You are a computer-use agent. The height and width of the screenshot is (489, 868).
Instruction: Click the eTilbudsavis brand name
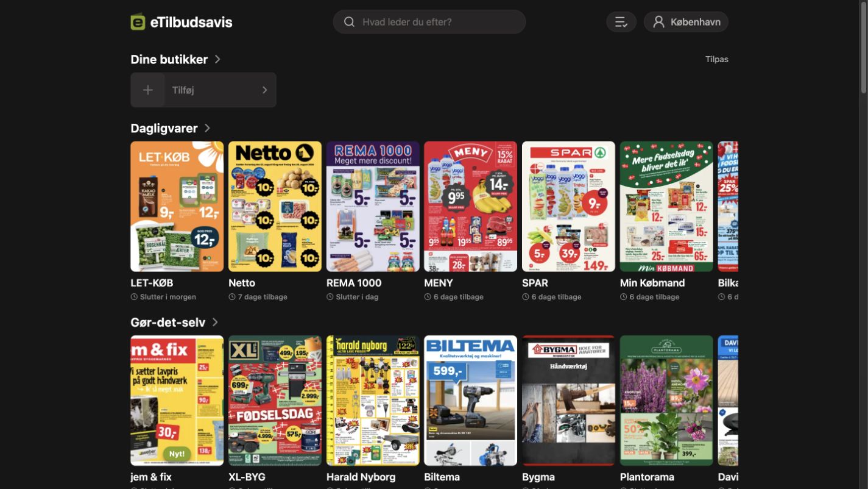pyautogui.click(x=191, y=22)
